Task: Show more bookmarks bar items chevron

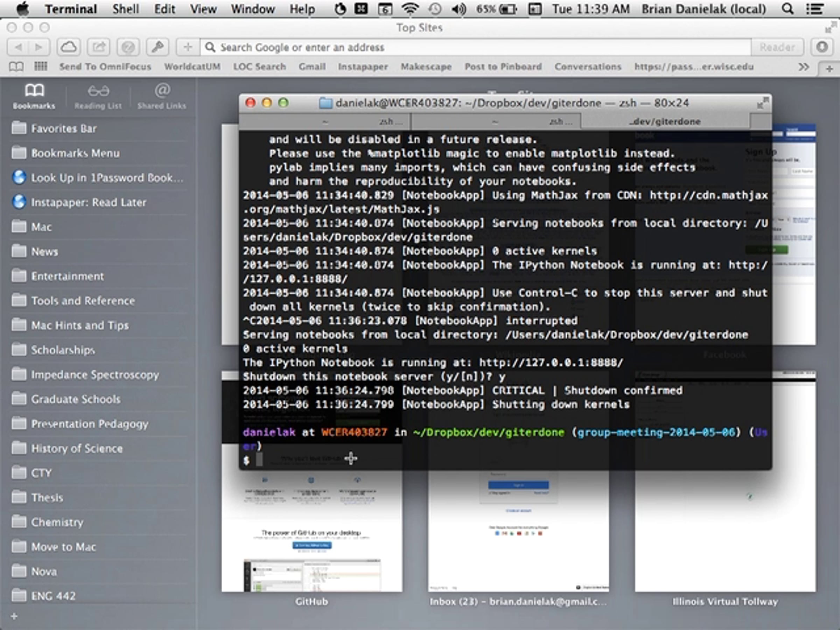Action: [x=803, y=67]
